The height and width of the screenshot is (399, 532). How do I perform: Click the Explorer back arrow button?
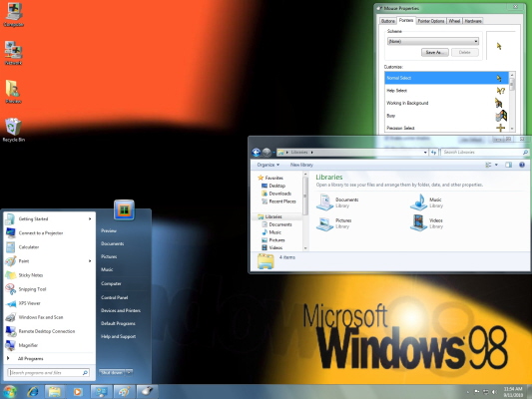257,153
